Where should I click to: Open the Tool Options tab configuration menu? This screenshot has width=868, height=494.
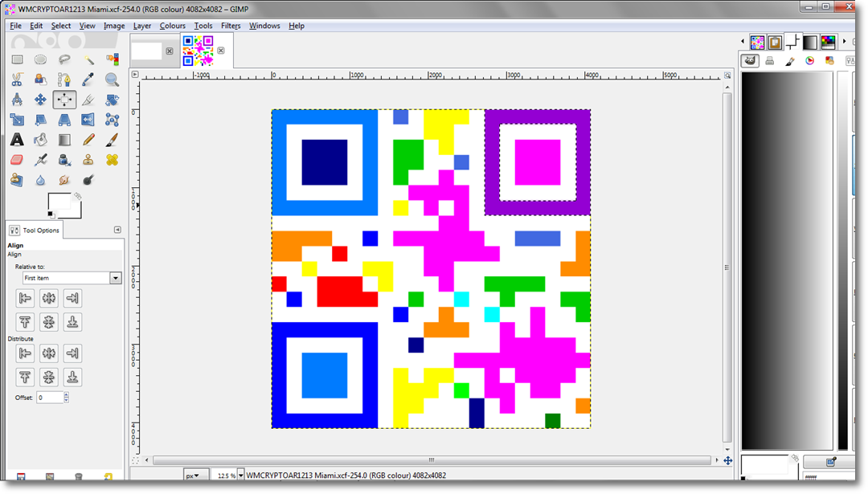[117, 230]
